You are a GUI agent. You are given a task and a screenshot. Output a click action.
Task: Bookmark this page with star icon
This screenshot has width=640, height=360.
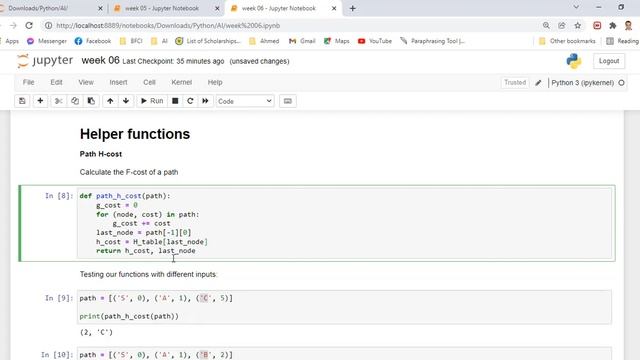click(578, 26)
